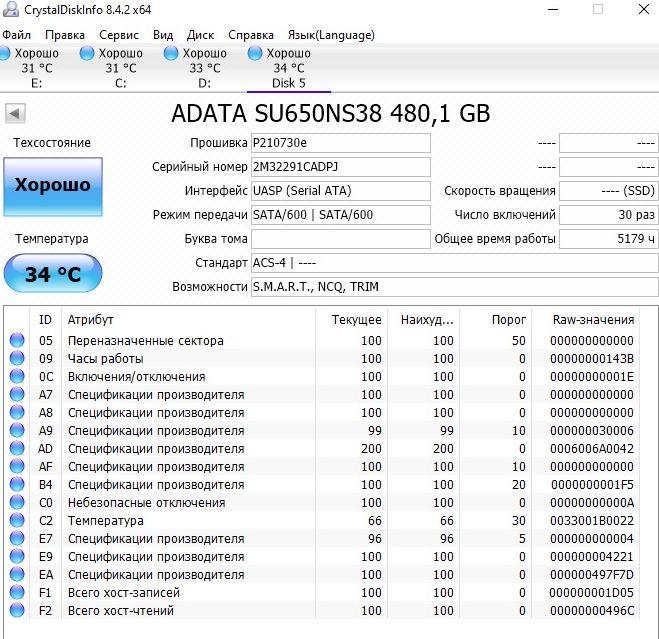The width and height of the screenshot is (659, 639).
Task: Open the Диск menu
Action: [x=200, y=35]
